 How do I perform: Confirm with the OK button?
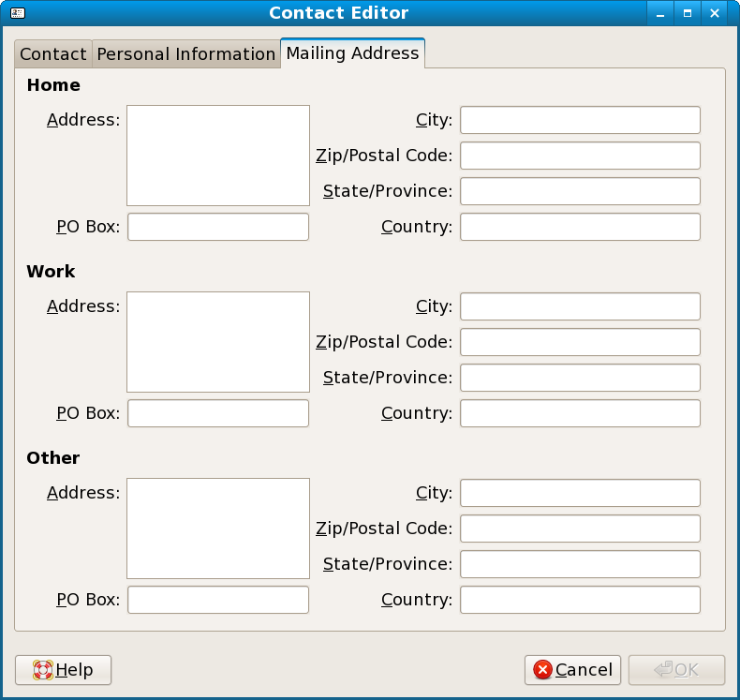[x=676, y=670]
